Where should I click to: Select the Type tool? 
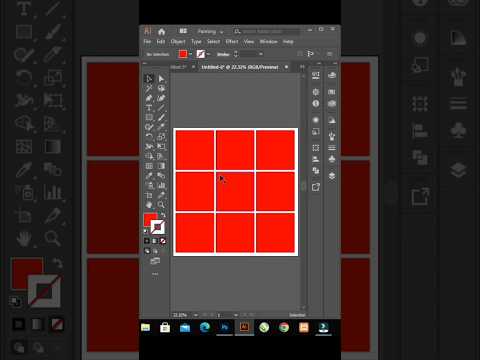coord(149,108)
